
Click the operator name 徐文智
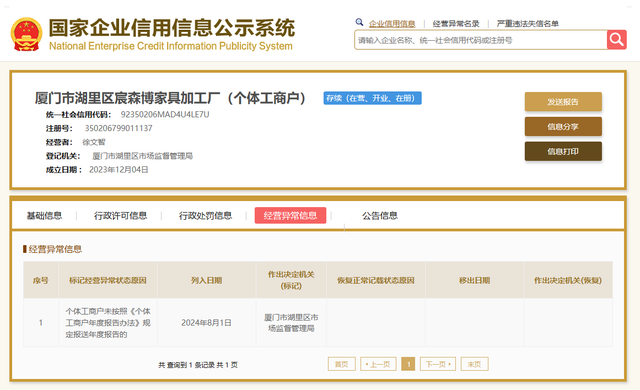(94, 142)
